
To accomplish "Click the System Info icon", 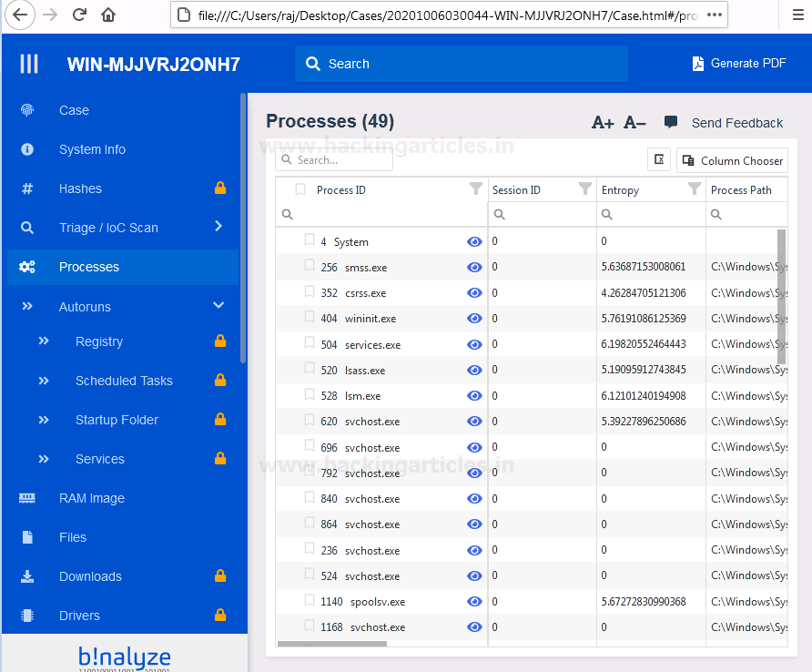I will coord(27,149).
